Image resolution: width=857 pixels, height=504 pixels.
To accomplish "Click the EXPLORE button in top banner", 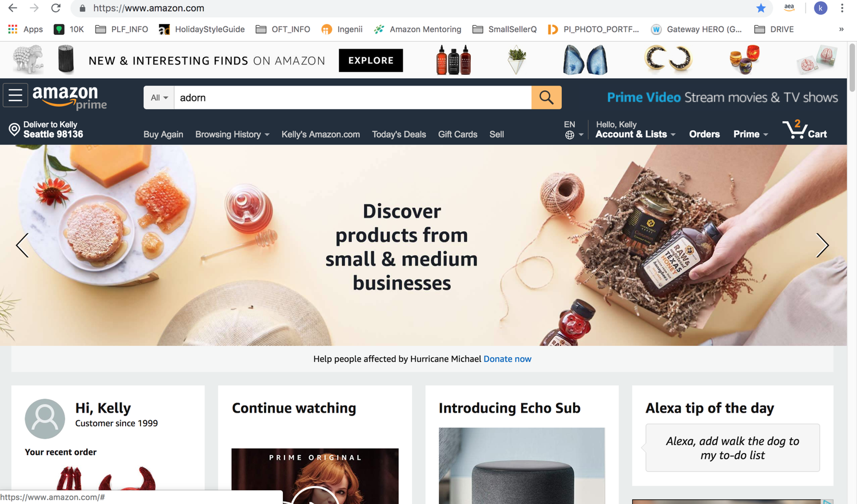I will (x=371, y=61).
